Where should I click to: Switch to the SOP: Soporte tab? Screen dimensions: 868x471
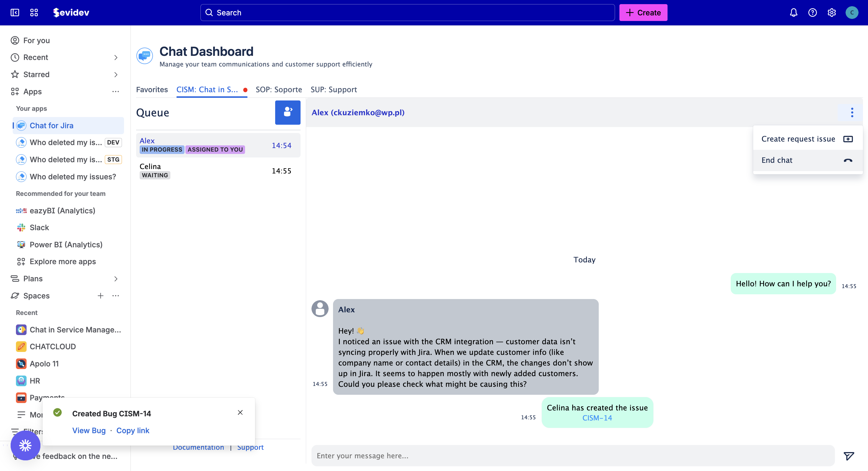[x=279, y=90]
